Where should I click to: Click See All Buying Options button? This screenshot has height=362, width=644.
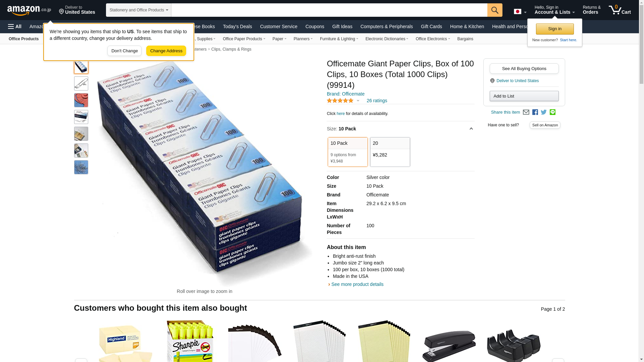[524, 69]
